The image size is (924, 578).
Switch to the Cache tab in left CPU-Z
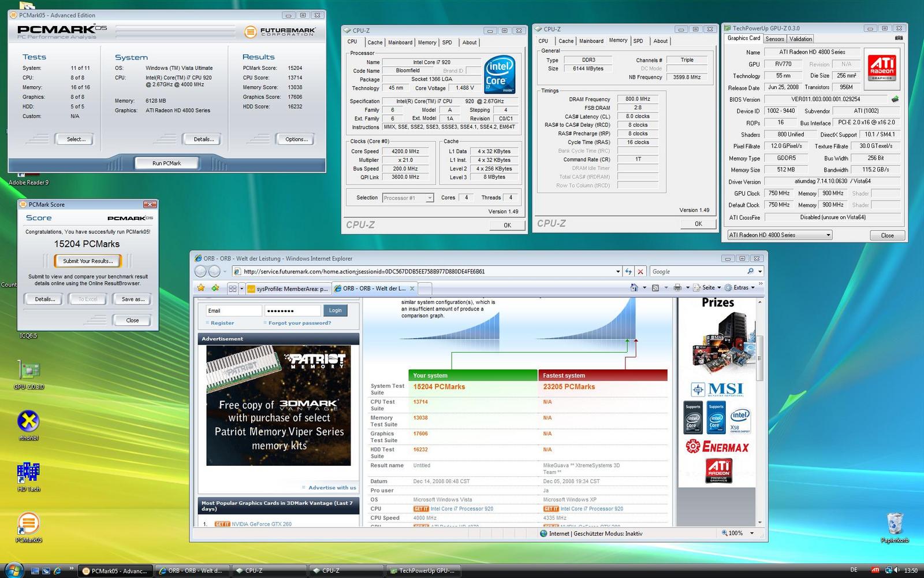375,42
